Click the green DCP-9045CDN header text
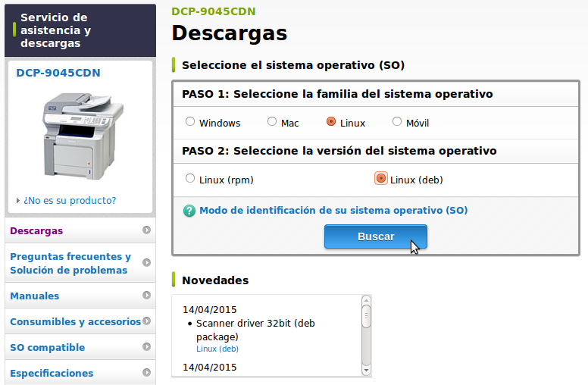The width and height of the screenshot is (588, 385). point(214,11)
